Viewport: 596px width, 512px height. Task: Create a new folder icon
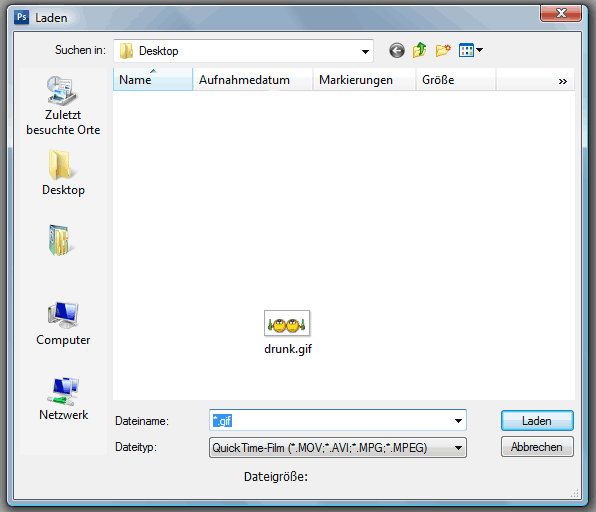(x=443, y=50)
